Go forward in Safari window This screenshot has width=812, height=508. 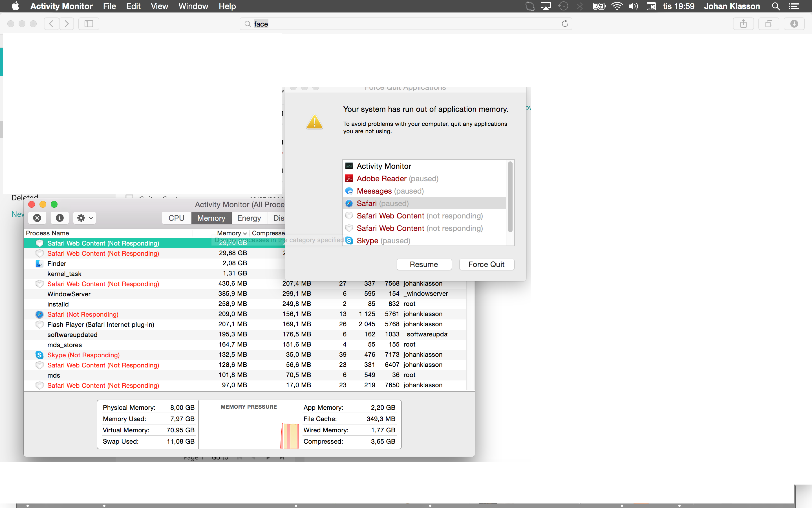[67, 23]
